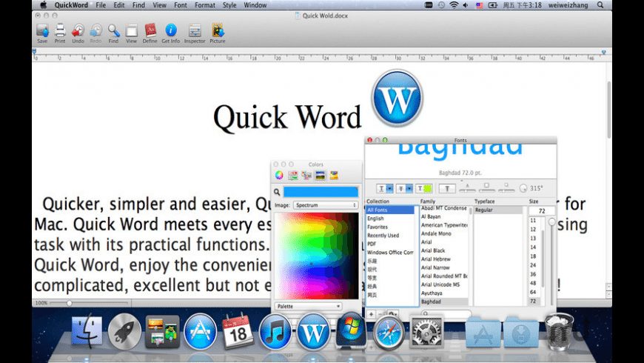Open the Window menu

coord(255,5)
